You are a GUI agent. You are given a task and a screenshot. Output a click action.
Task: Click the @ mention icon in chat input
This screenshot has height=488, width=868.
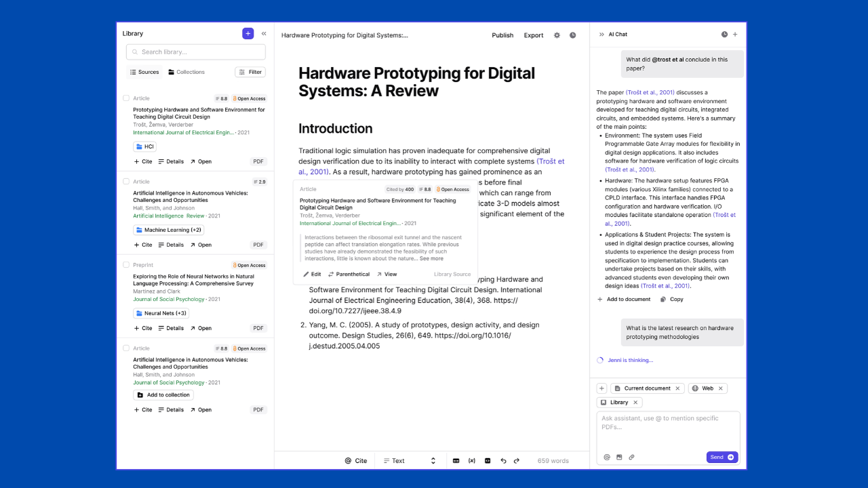pos(607,457)
